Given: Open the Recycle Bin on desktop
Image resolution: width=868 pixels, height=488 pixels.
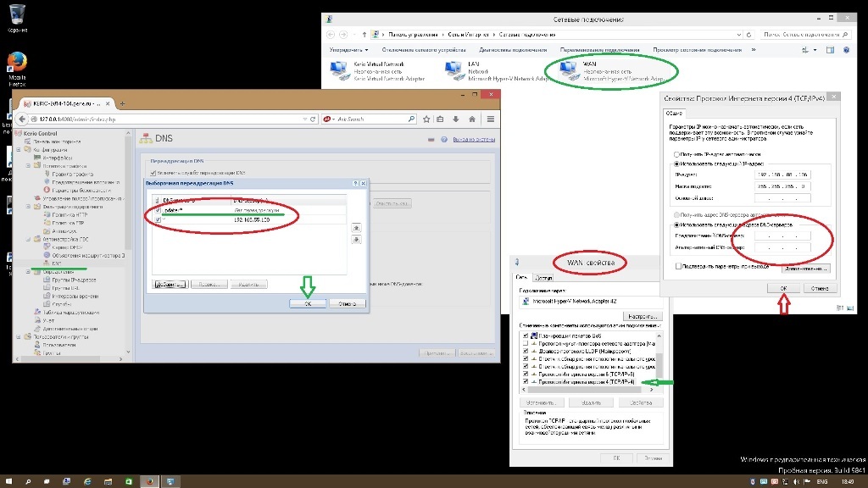Looking at the screenshot, I should click(x=17, y=15).
